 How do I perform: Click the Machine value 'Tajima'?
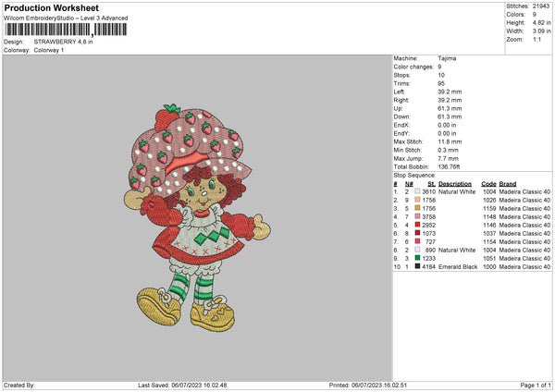[x=447, y=58]
